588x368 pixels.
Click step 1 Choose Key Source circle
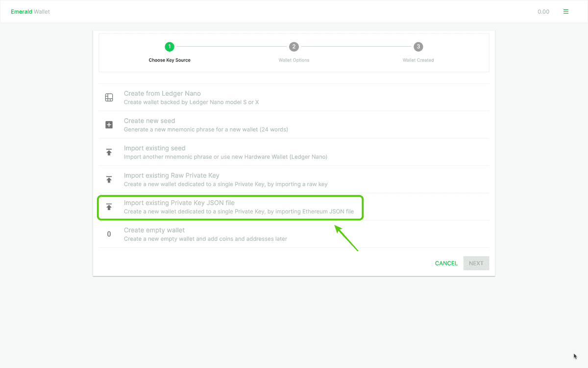click(x=170, y=47)
